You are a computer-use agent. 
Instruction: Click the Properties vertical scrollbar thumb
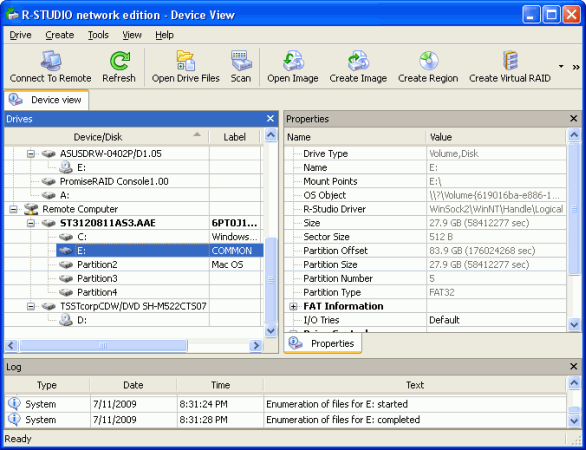(x=574, y=209)
